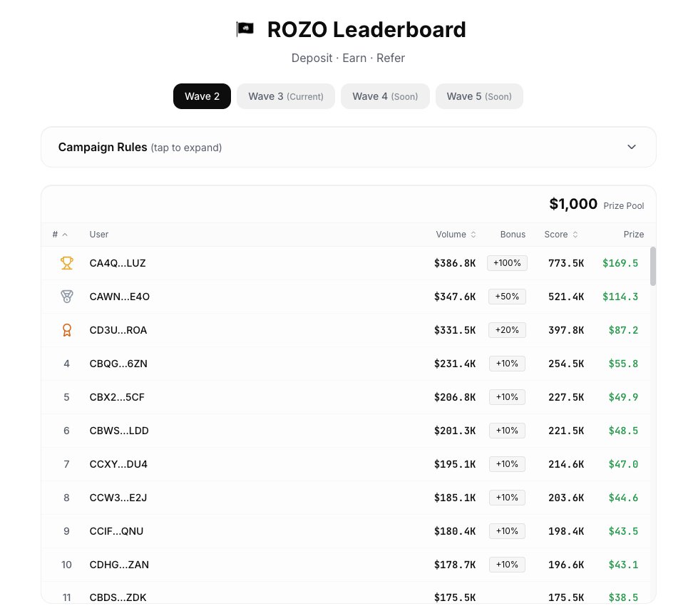Click the +50% bonus badge
Viewport: 698px width, 616px height.
[x=507, y=297]
